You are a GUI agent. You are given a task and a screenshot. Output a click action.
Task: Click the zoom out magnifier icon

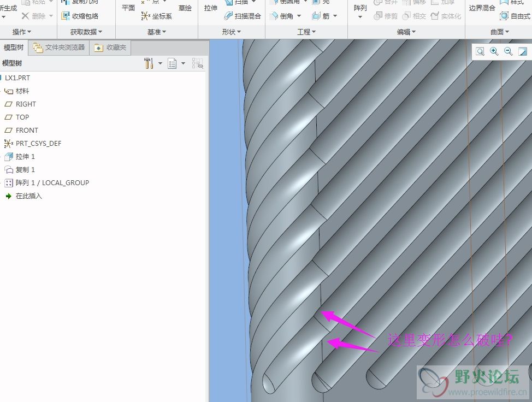tap(509, 51)
